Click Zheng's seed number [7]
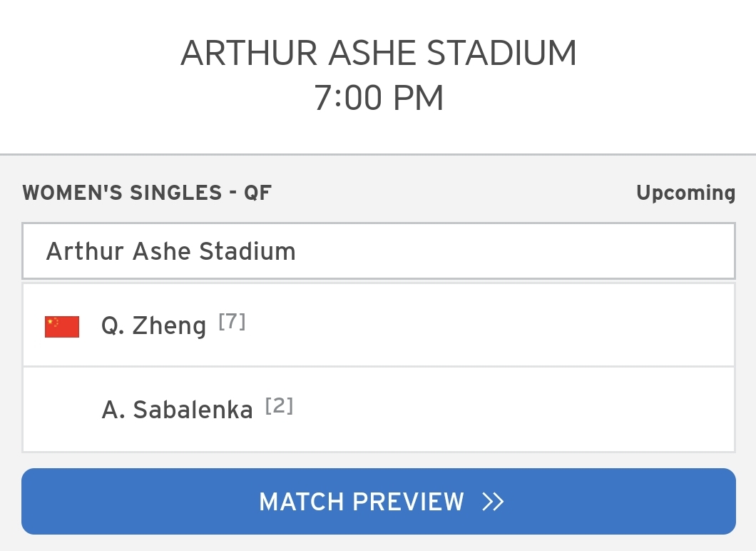The width and height of the screenshot is (756, 551). [x=232, y=321]
